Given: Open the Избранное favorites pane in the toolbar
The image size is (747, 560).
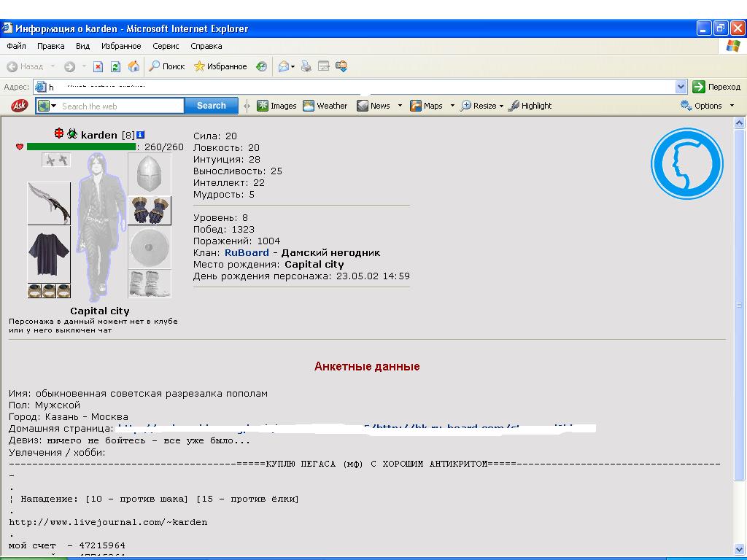Looking at the screenshot, I should click(x=220, y=66).
